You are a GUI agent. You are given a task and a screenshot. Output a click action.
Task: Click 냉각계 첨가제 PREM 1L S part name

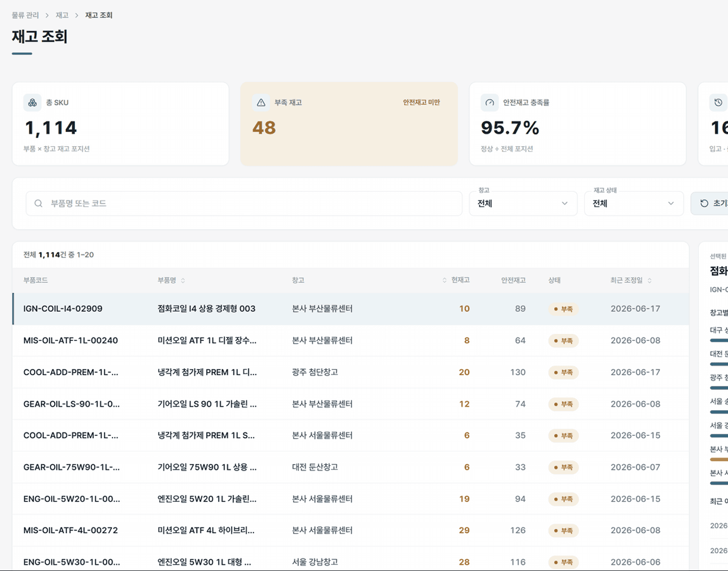[206, 435]
